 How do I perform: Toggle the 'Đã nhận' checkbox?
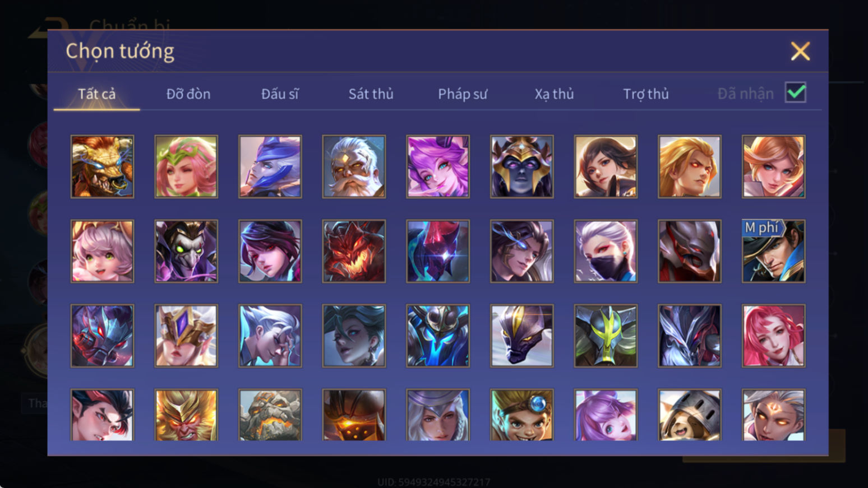(796, 92)
